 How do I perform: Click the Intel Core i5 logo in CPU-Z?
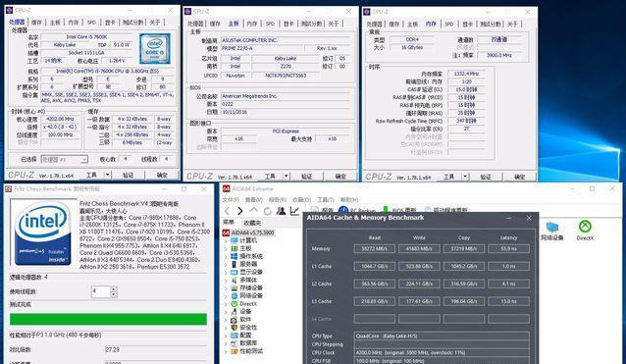coord(155,48)
